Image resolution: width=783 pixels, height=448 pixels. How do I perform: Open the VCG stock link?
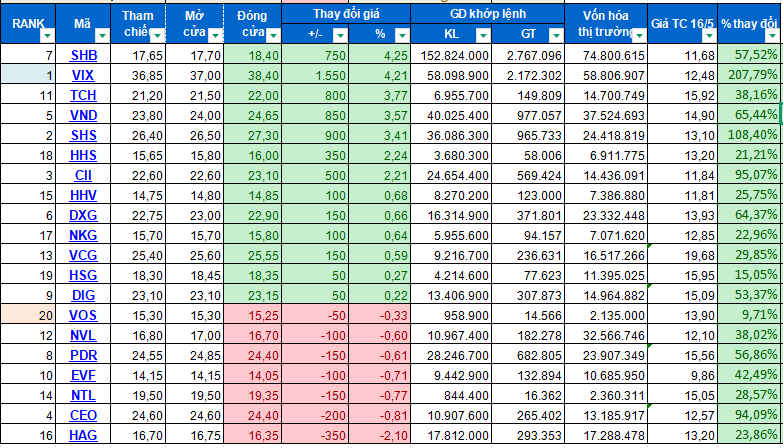coord(83,255)
